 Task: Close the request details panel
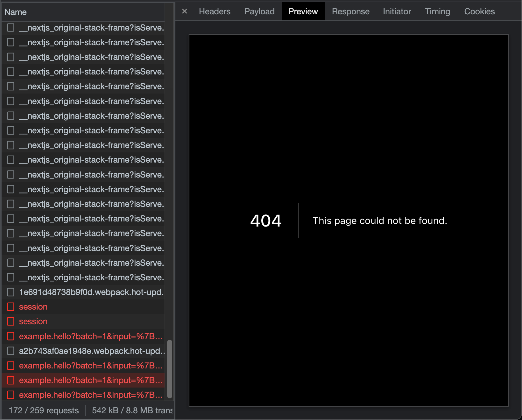tap(185, 11)
